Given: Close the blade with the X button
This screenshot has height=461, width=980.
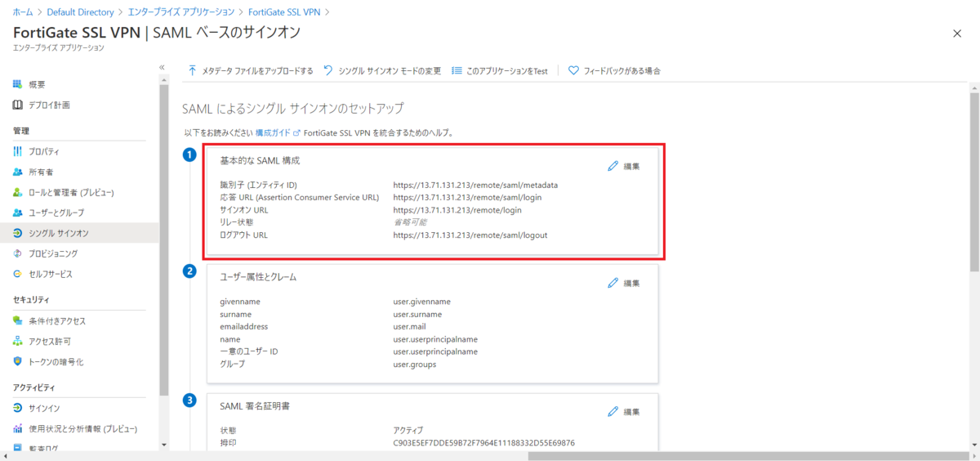Looking at the screenshot, I should (x=957, y=33).
